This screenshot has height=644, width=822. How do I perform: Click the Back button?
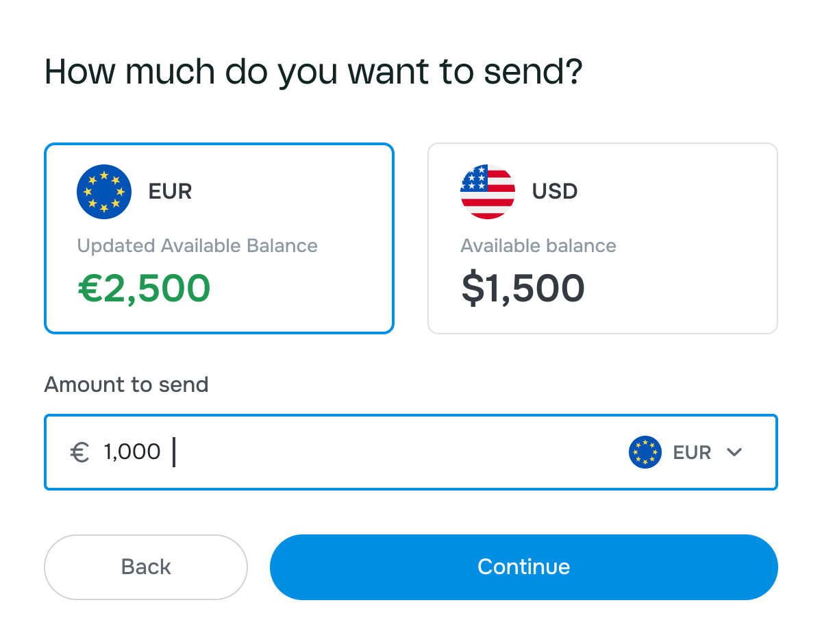146,567
